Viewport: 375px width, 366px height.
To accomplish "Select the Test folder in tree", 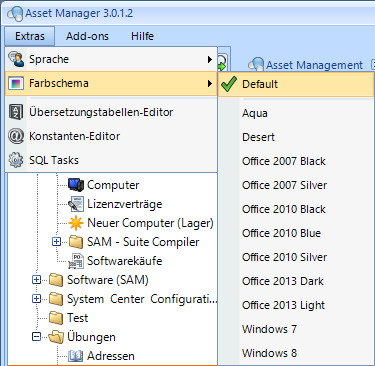I will (77, 318).
